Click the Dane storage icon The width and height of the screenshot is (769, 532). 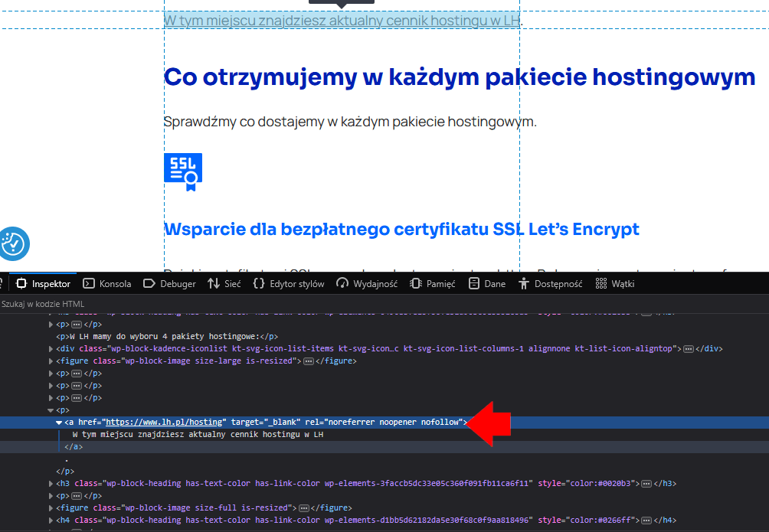(474, 284)
